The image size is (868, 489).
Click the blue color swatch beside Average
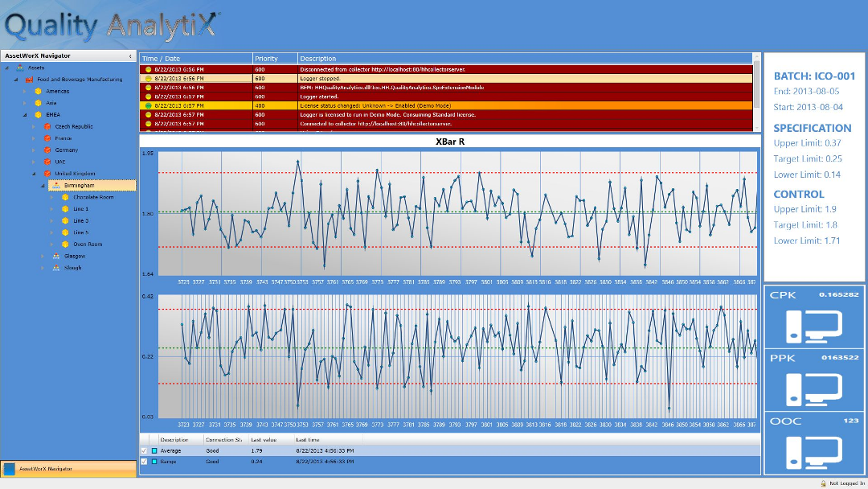153,451
